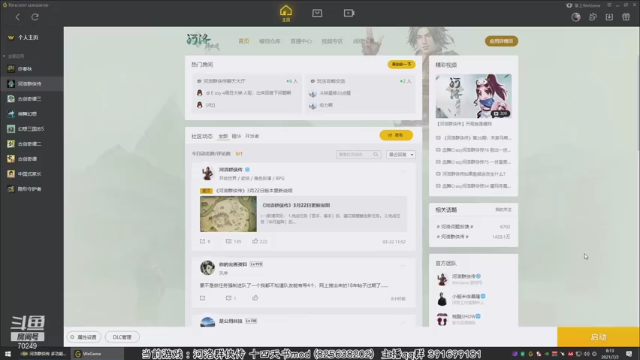Share the second post via share icon
The image size is (640, 360).
pos(202,298)
